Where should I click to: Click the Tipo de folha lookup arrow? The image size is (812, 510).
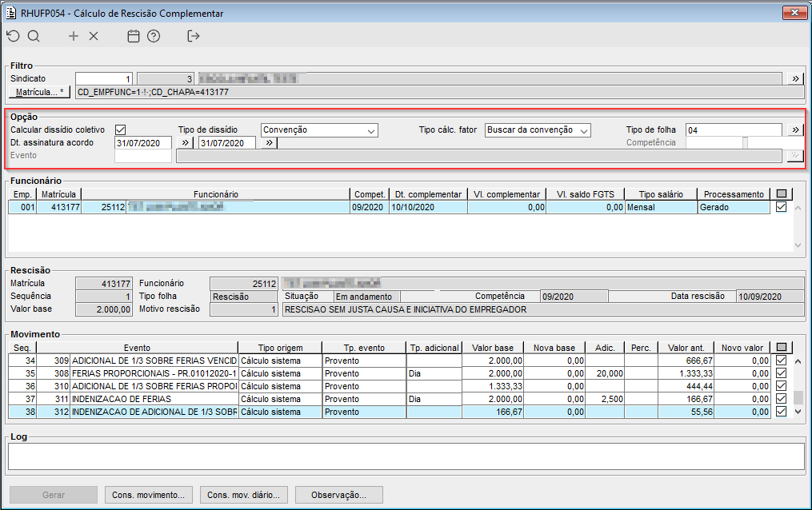coord(795,129)
